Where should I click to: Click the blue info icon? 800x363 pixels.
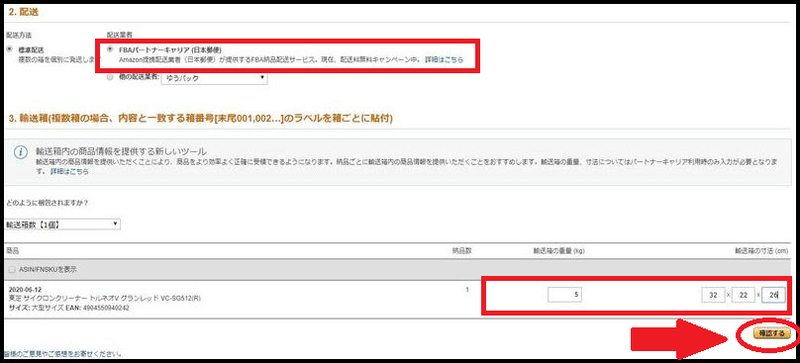[20, 153]
